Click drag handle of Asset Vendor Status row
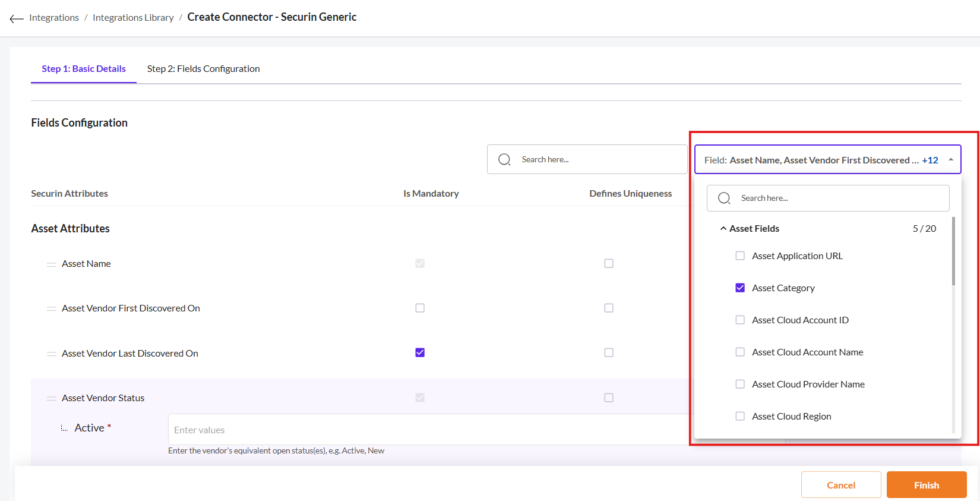This screenshot has height=501, width=980. click(52, 398)
